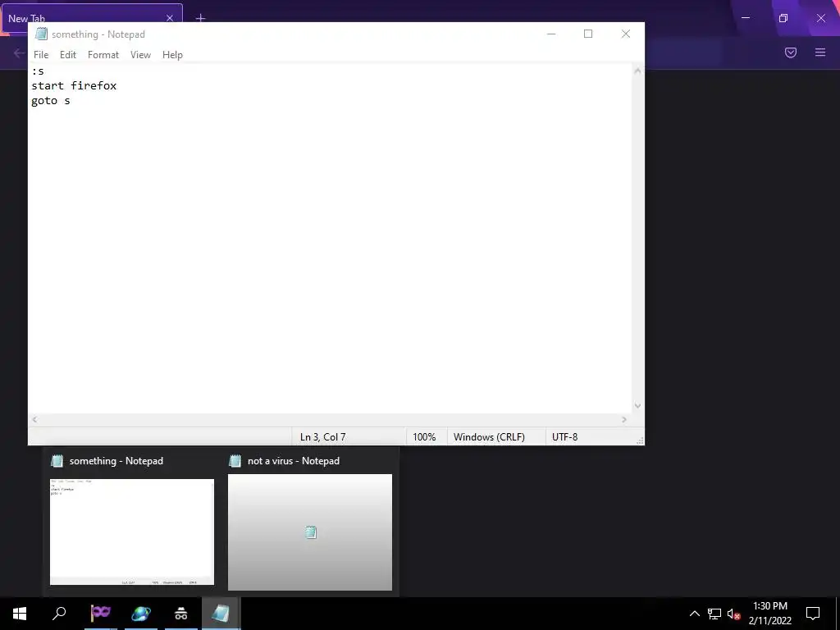Minimize the something - Notepad window

click(x=551, y=34)
